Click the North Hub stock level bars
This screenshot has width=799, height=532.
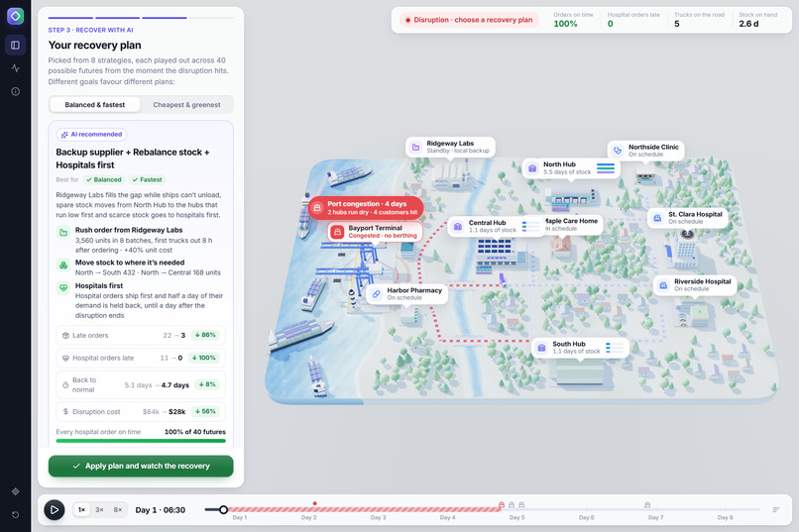coord(606,168)
